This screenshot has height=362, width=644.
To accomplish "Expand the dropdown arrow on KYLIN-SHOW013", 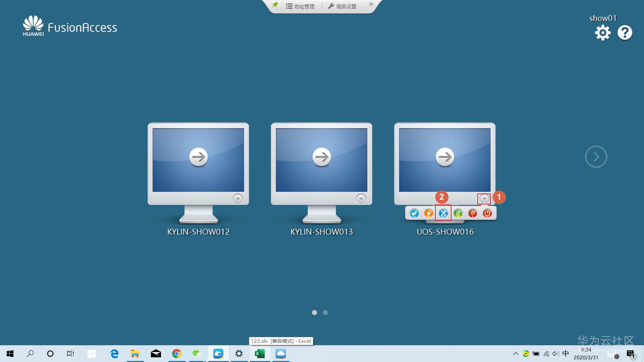I will click(x=361, y=198).
